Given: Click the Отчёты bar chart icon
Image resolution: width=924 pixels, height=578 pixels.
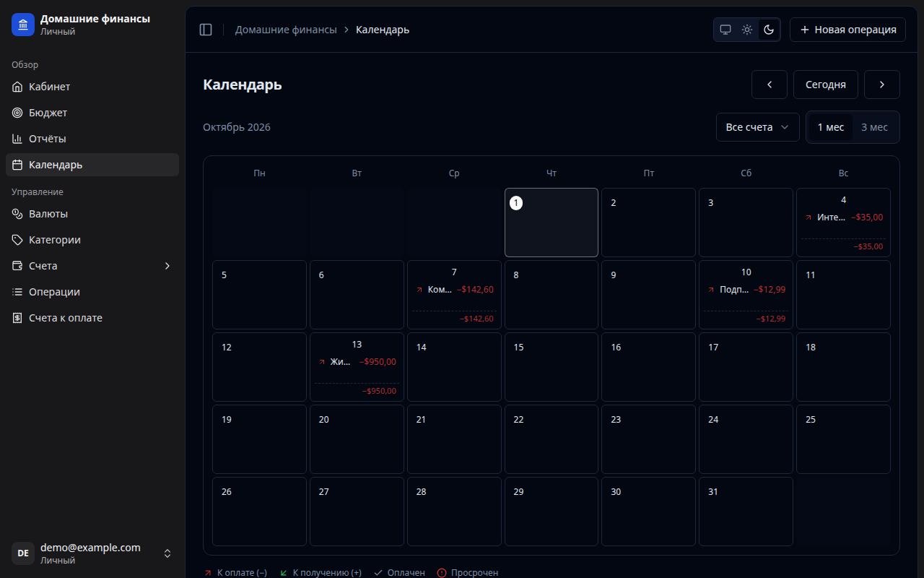Looking at the screenshot, I should point(17,139).
